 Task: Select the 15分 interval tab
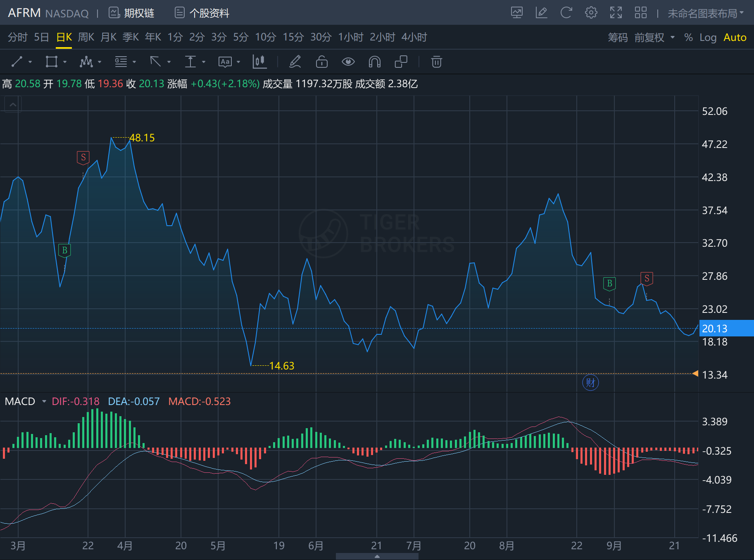coord(293,37)
